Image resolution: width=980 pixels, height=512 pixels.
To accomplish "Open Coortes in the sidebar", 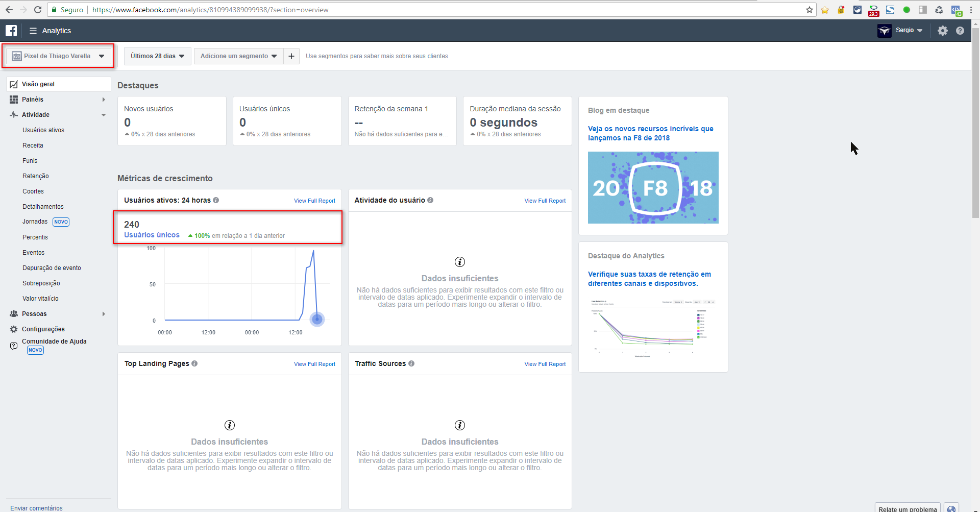I will coord(33,191).
